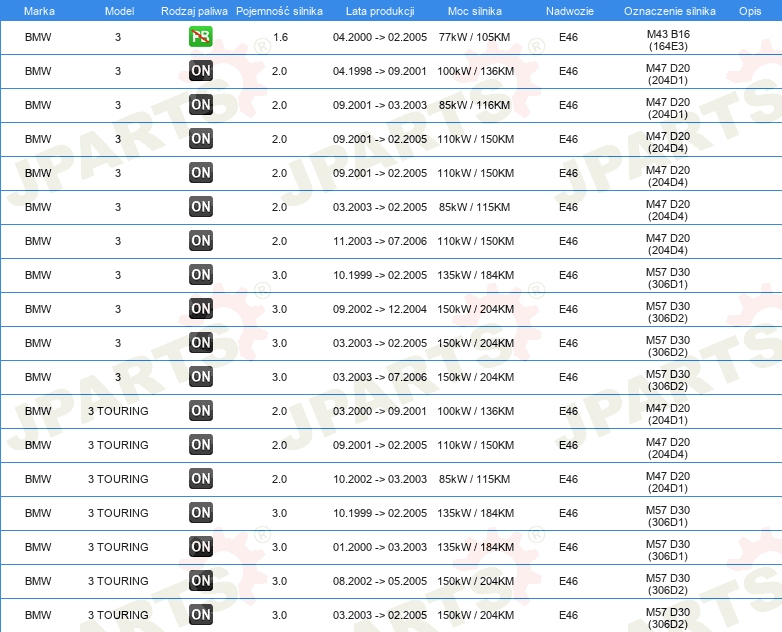Image resolution: width=782 pixels, height=632 pixels.
Task: Click ON icon in BMW 3 10.1999 135kW row
Action: [201, 274]
